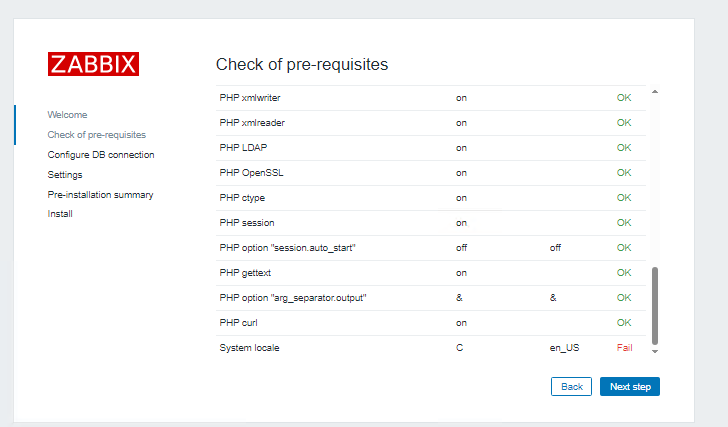Click the Back button
The width and height of the screenshot is (728, 427).
tap(571, 386)
